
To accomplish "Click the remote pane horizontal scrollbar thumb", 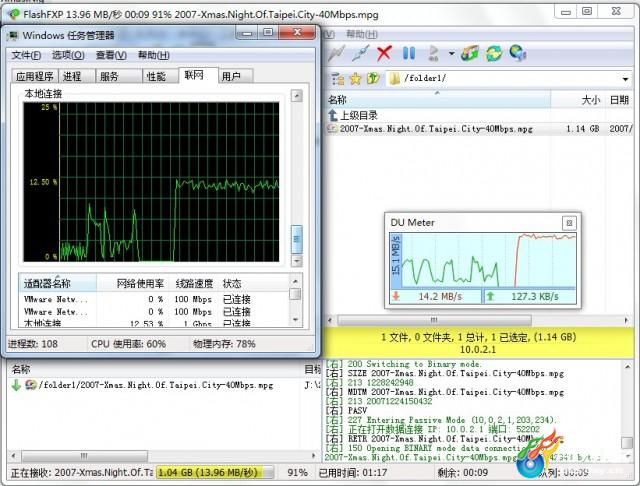I will [434, 320].
